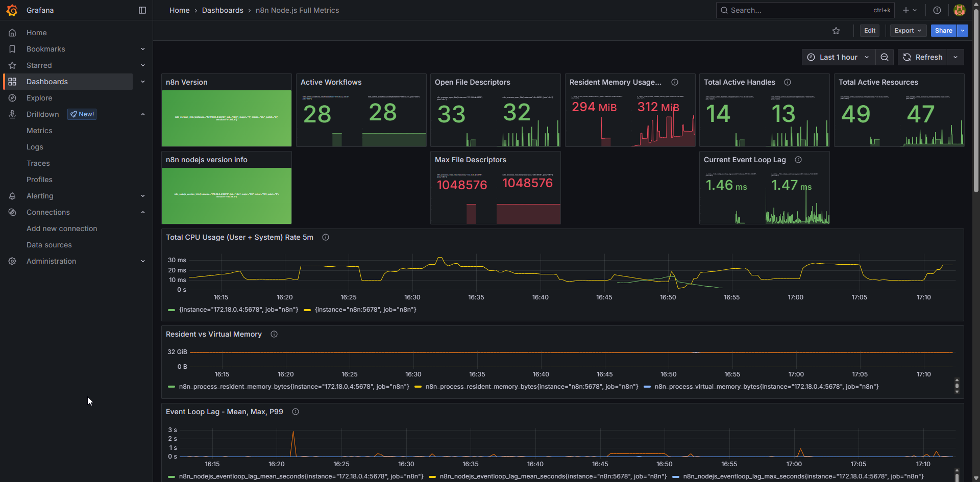980x482 pixels.
Task: Click the Explore compass icon
Action: tap(12, 98)
